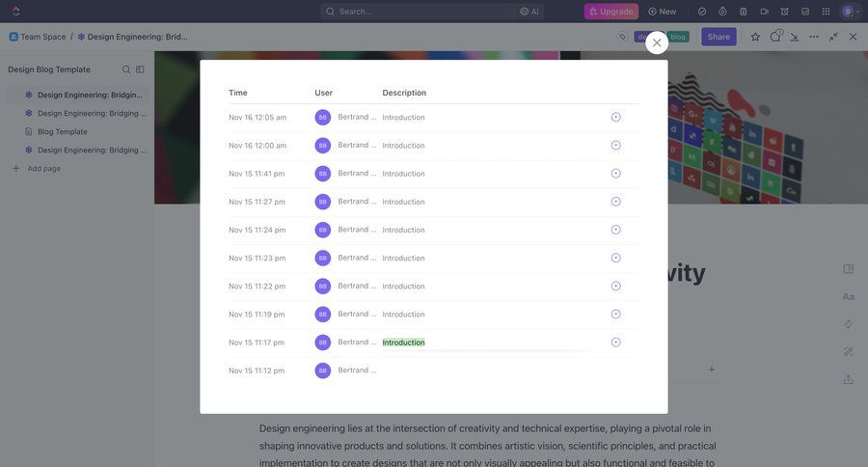Click the export share icon on right rail
This screenshot has width=868, height=467.
pos(848,379)
